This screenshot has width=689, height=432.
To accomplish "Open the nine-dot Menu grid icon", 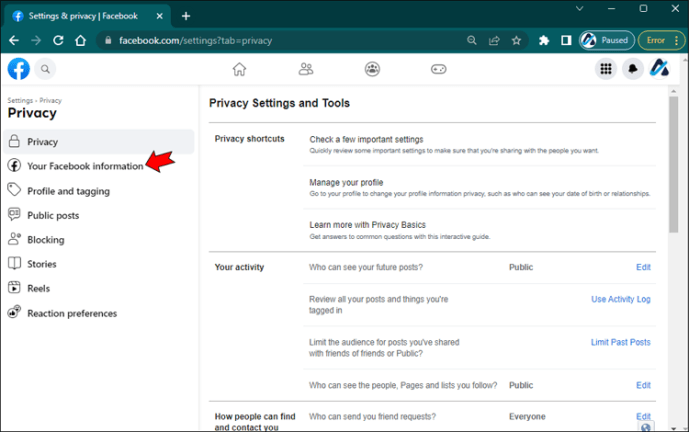I will [x=606, y=69].
